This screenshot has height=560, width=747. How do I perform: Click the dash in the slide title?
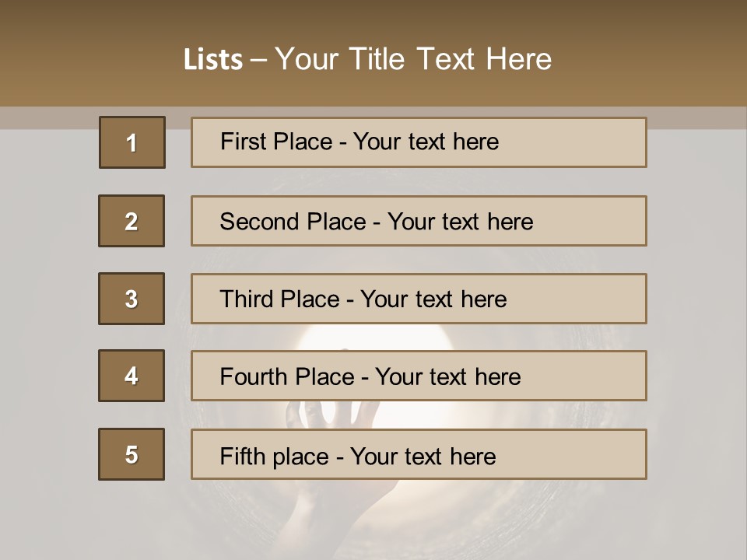point(259,60)
